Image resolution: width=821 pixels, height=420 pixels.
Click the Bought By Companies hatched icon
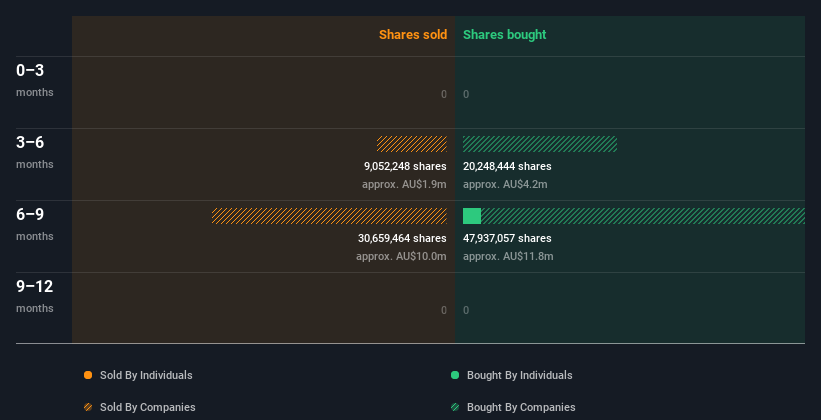tap(455, 407)
